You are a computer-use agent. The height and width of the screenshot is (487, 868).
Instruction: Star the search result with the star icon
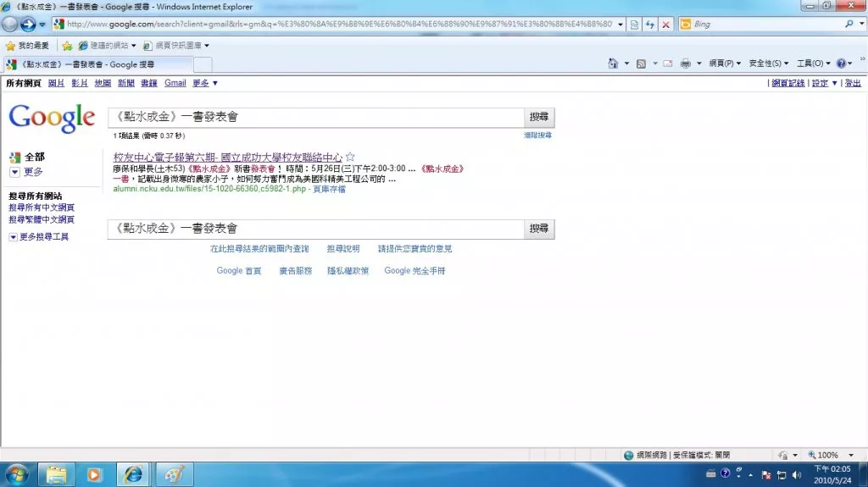pos(350,158)
